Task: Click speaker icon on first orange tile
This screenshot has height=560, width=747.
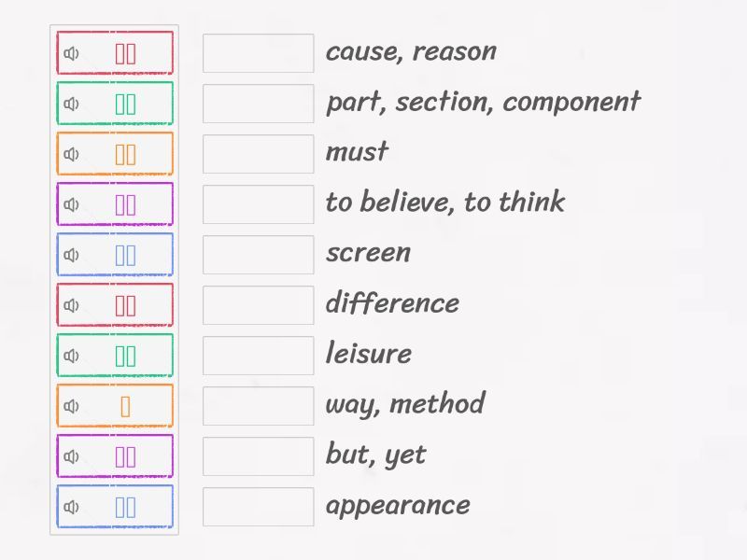Action: click(x=71, y=154)
